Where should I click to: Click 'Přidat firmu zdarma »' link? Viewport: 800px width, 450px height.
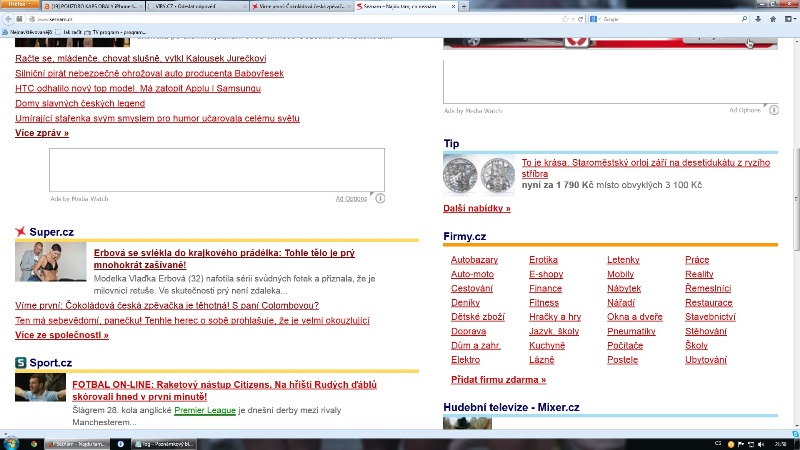[498, 380]
